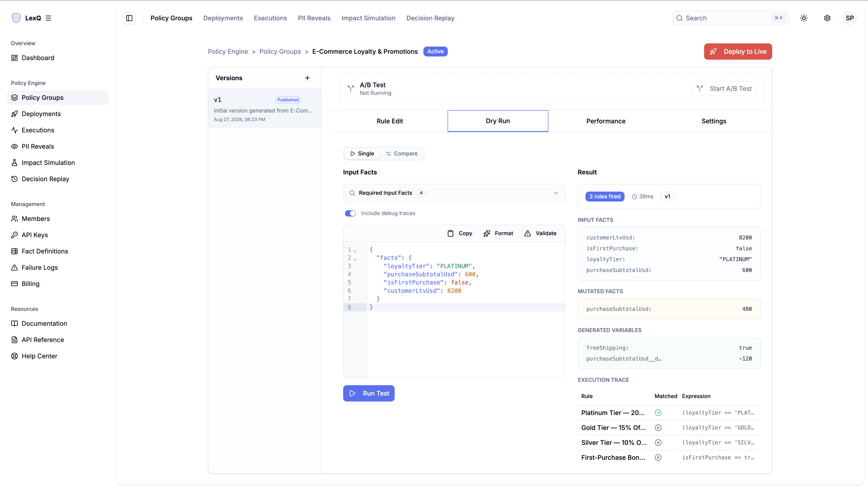This screenshot has width=868, height=488.
Task: Click unmatched icon for First-Purchase Bonus rule
Action: pyautogui.click(x=658, y=457)
